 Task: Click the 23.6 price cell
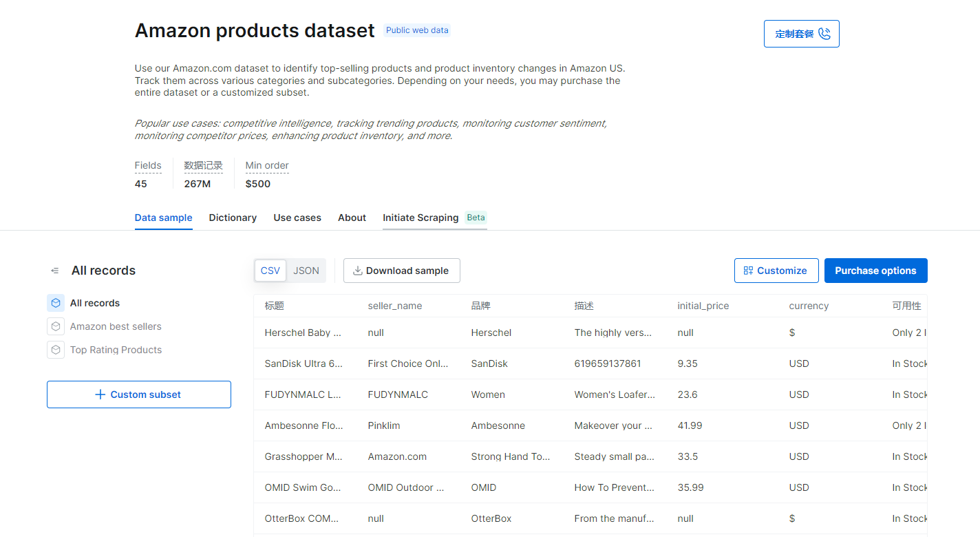click(688, 394)
